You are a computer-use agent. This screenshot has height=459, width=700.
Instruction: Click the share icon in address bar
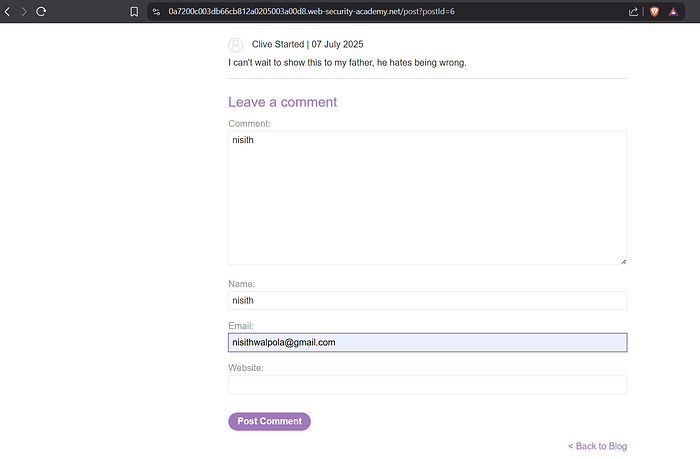pos(633,12)
